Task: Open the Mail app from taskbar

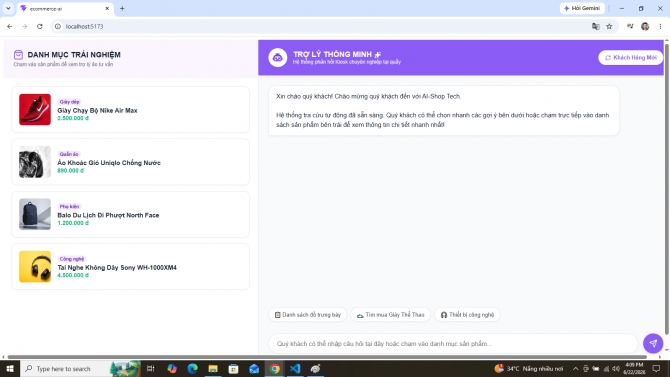Action: point(254,368)
